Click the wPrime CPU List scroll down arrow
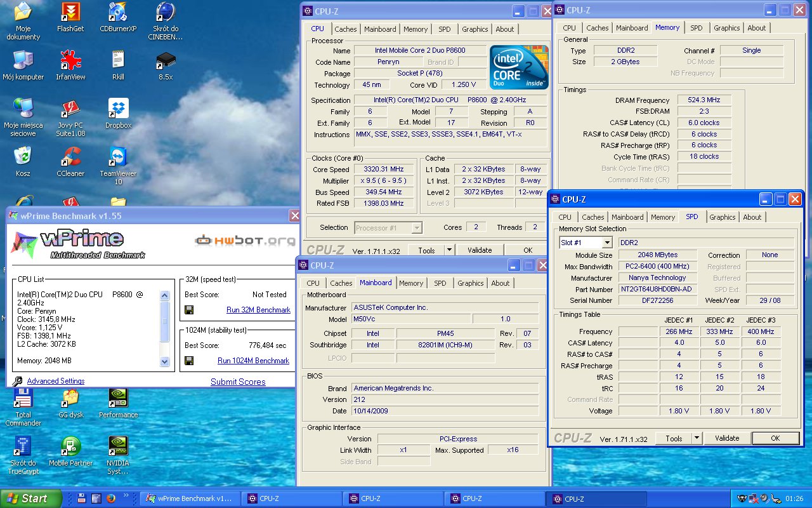The image size is (812, 508). click(x=165, y=362)
